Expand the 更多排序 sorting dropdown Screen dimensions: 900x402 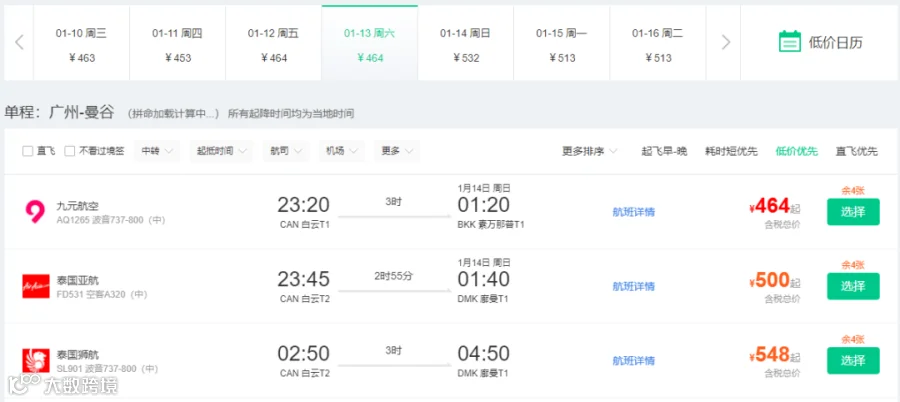pos(589,152)
